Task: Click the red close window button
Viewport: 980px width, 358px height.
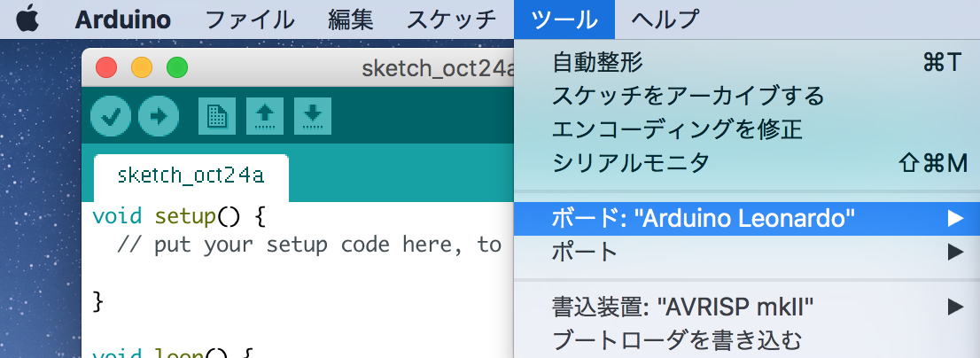Action: [106, 67]
